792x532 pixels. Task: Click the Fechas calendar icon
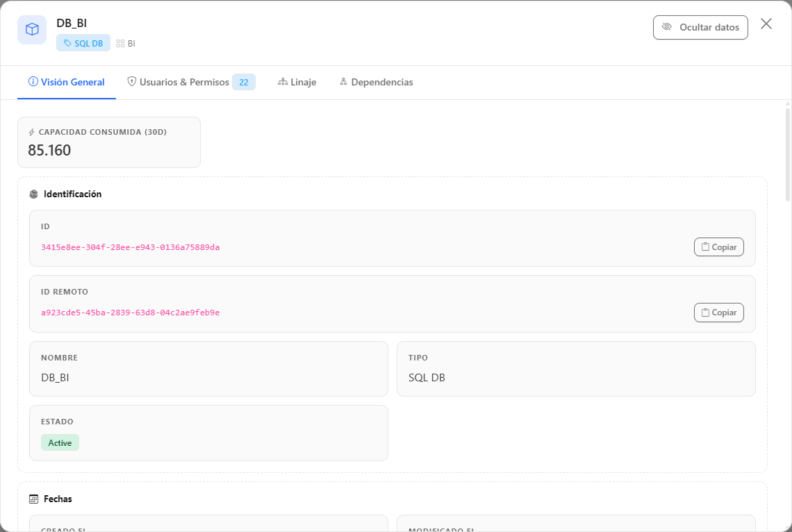34,499
